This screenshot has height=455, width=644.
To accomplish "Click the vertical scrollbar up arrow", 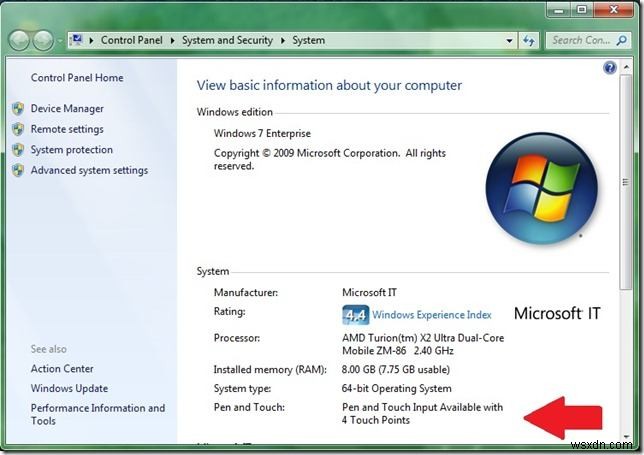I will point(626,67).
